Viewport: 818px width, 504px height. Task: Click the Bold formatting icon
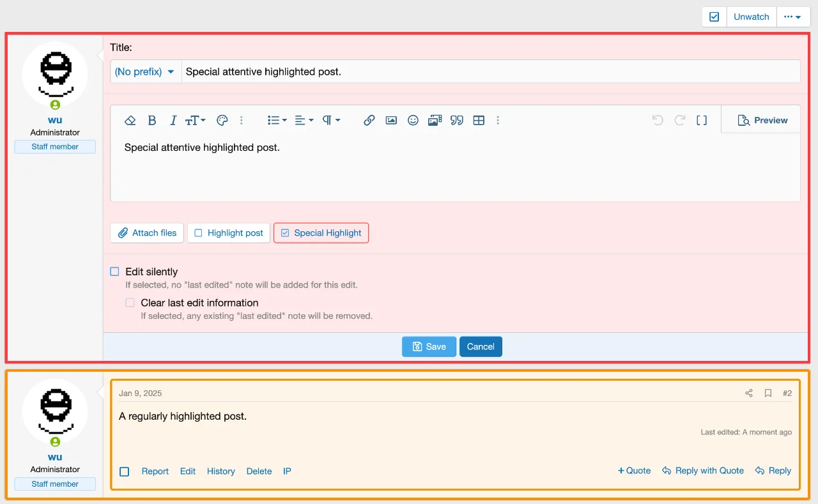pyautogui.click(x=152, y=120)
